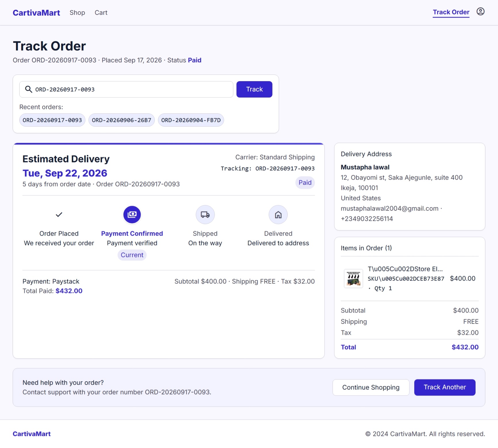Click the search magnifier icon in order field
The image size is (498, 448).
pyautogui.click(x=28, y=89)
